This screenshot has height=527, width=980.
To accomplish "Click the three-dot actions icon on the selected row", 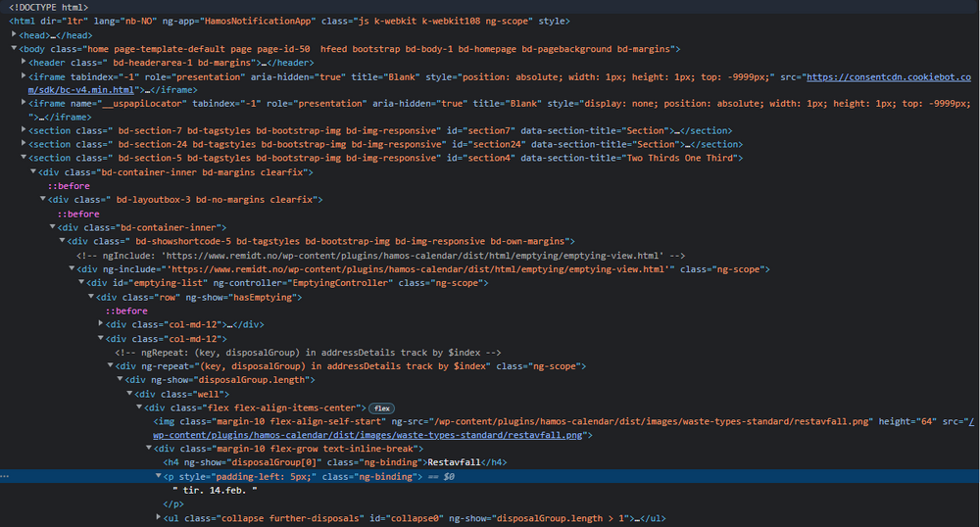I will click(8, 476).
